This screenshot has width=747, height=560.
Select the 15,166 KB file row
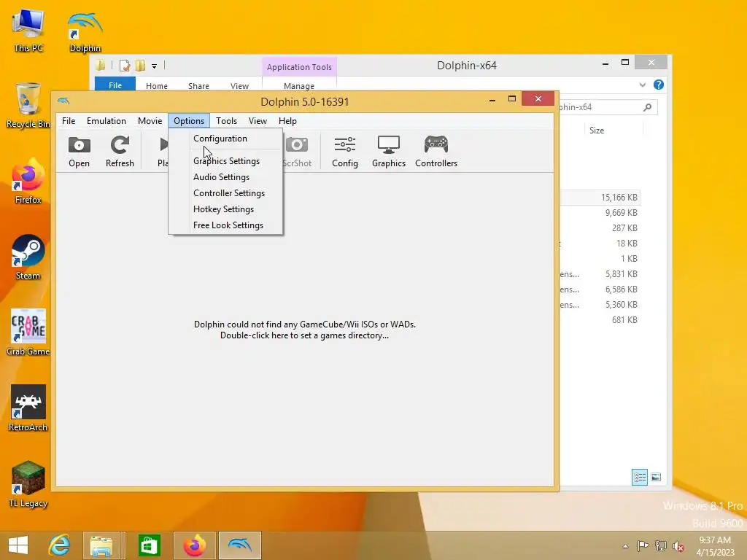600,197
